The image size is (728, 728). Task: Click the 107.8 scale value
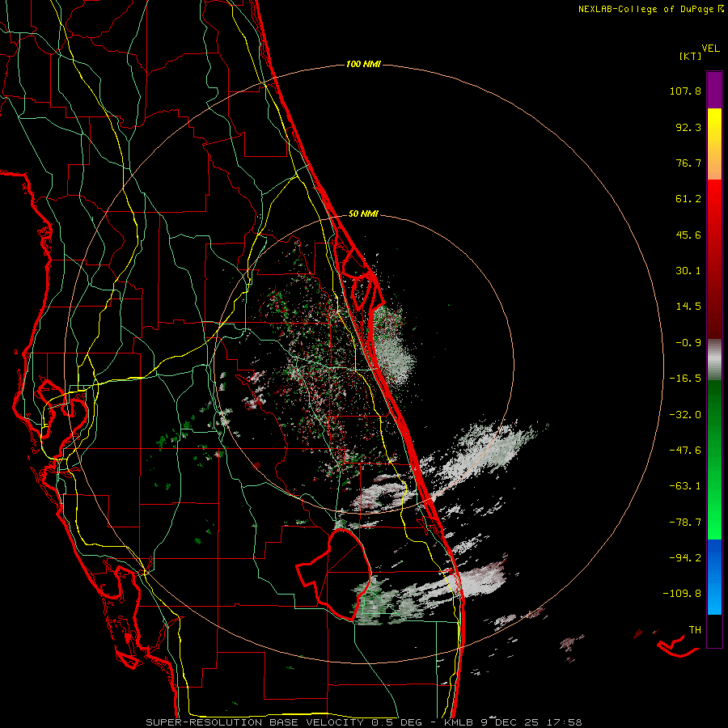(685, 91)
